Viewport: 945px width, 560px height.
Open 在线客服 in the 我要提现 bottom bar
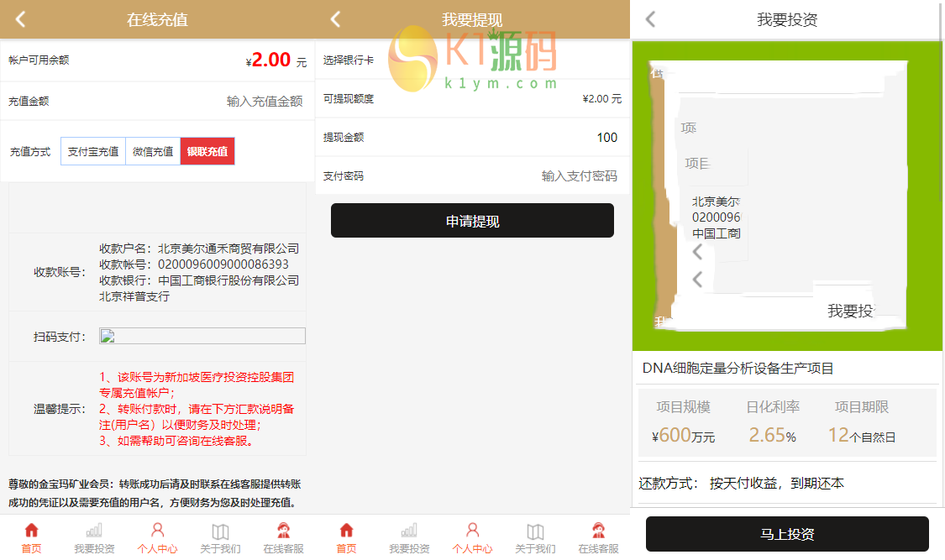[598, 537]
